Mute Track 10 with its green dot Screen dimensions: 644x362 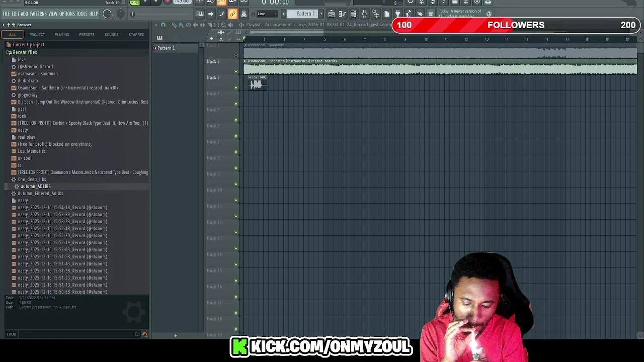click(236, 200)
